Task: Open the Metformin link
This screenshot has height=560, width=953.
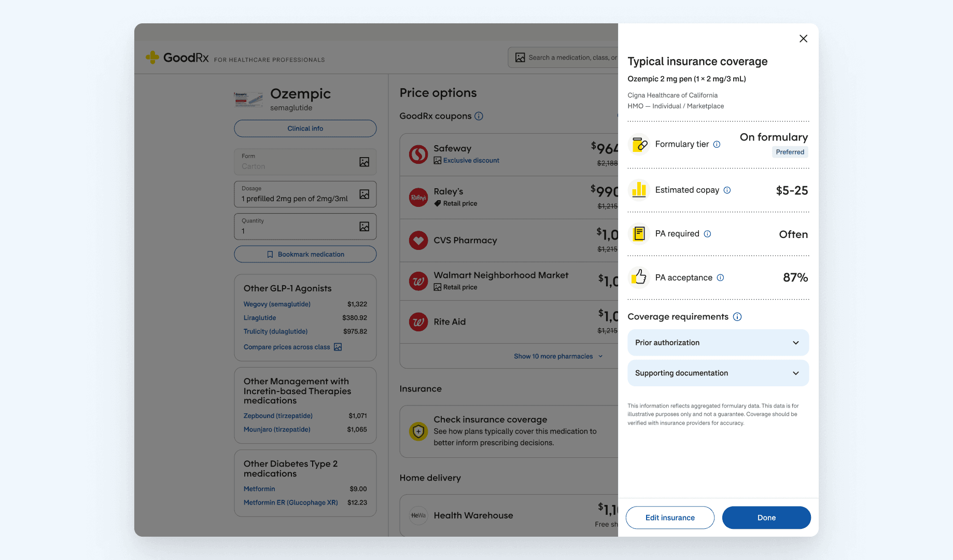Action: pyautogui.click(x=259, y=489)
